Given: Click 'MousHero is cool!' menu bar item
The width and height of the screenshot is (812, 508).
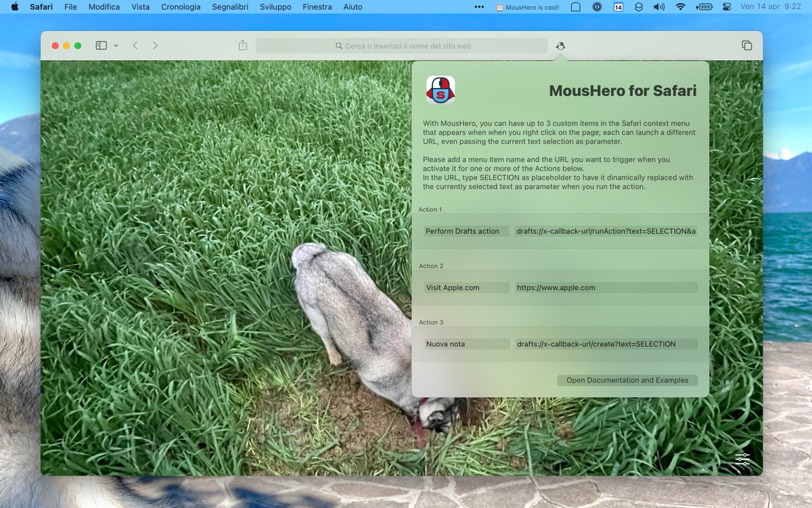Looking at the screenshot, I should pyautogui.click(x=528, y=7).
